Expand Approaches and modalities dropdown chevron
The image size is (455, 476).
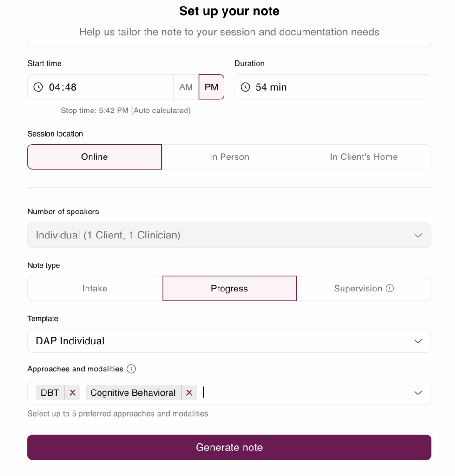[418, 393]
